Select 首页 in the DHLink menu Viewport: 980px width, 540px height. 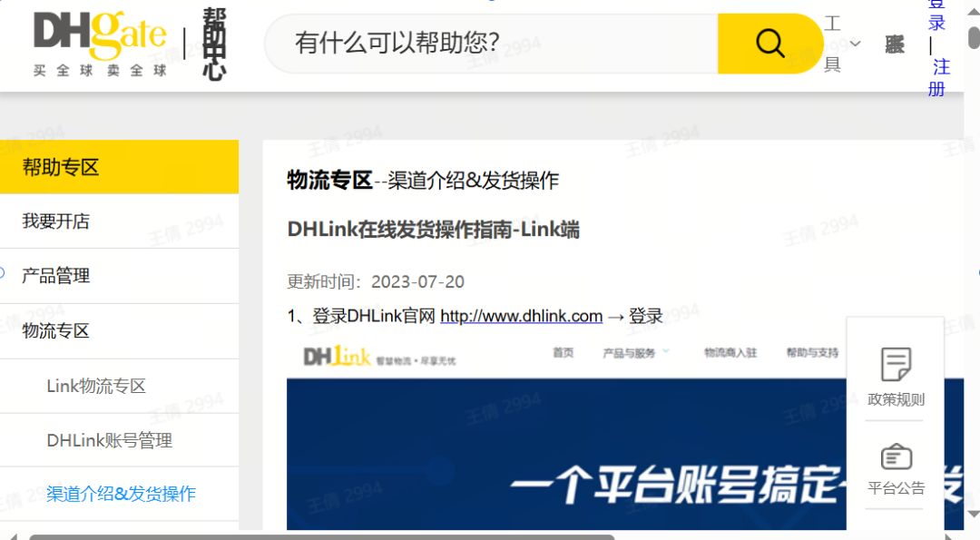pyautogui.click(x=563, y=353)
